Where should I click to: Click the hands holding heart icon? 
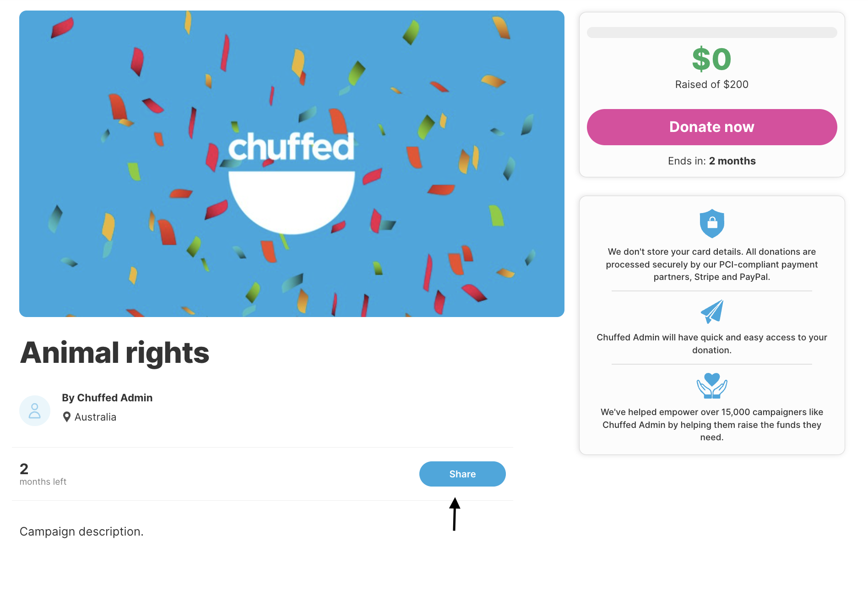pos(712,386)
